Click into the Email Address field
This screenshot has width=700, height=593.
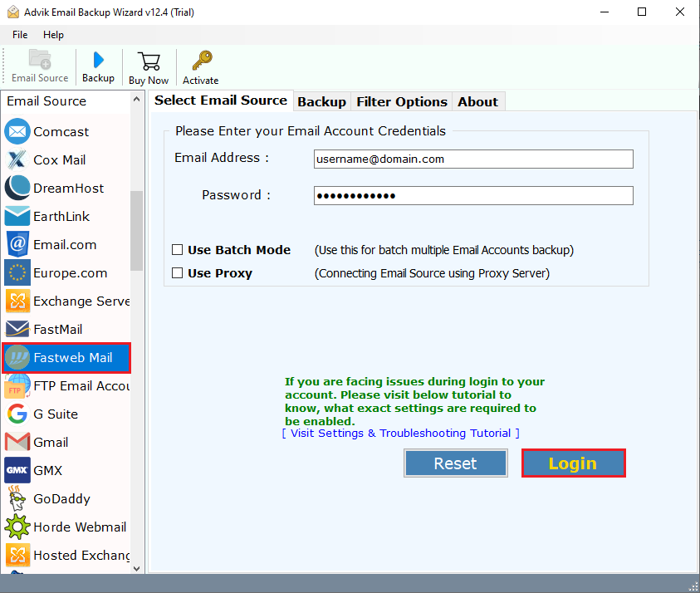tap(473, 159)
